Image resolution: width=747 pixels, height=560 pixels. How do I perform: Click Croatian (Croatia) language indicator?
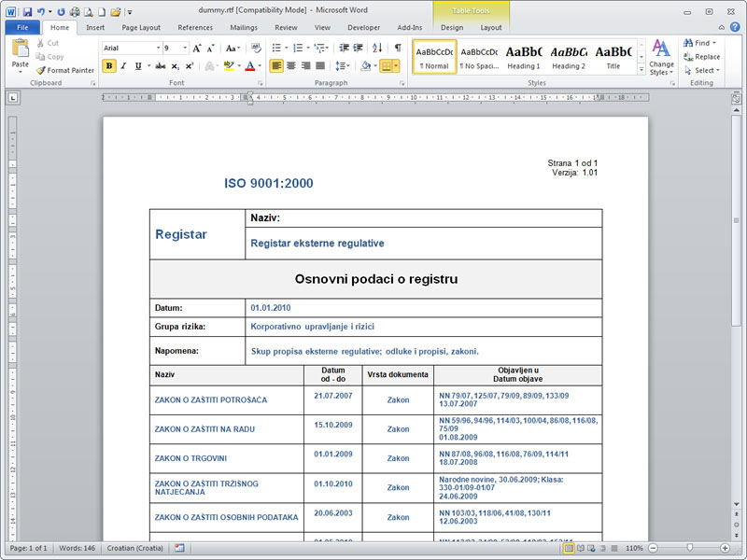coord(134,548)
